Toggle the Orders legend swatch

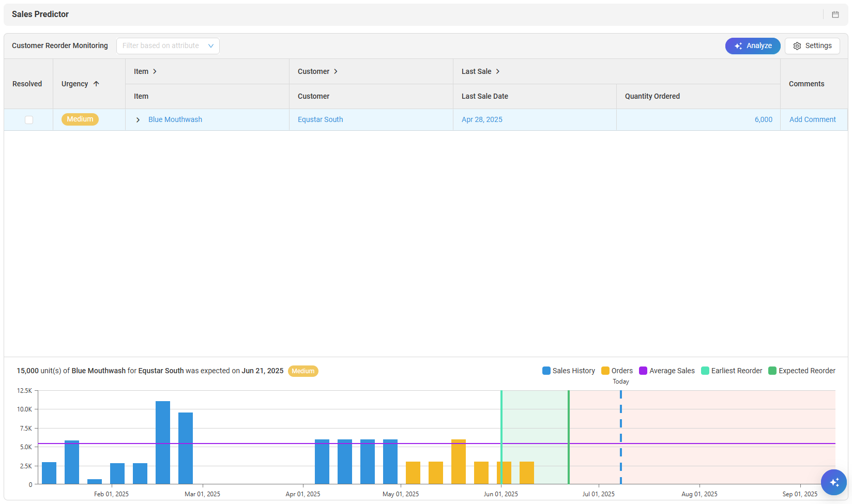click(605, 371)
